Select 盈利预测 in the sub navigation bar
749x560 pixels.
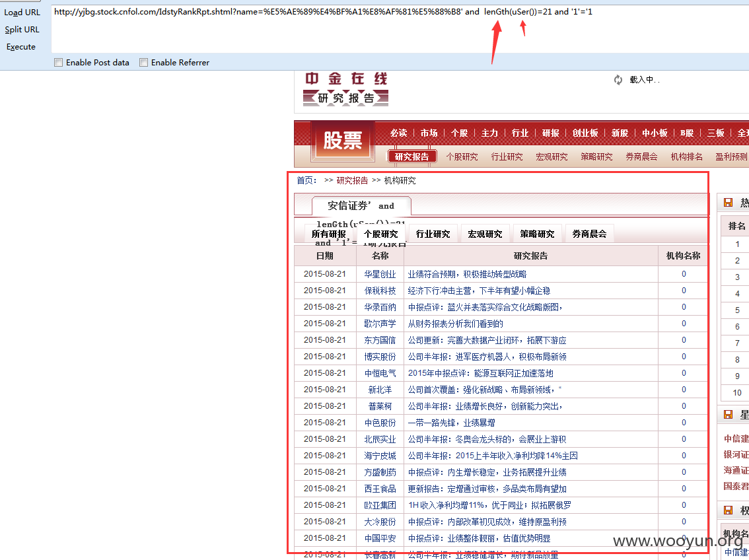click(731, 157)
